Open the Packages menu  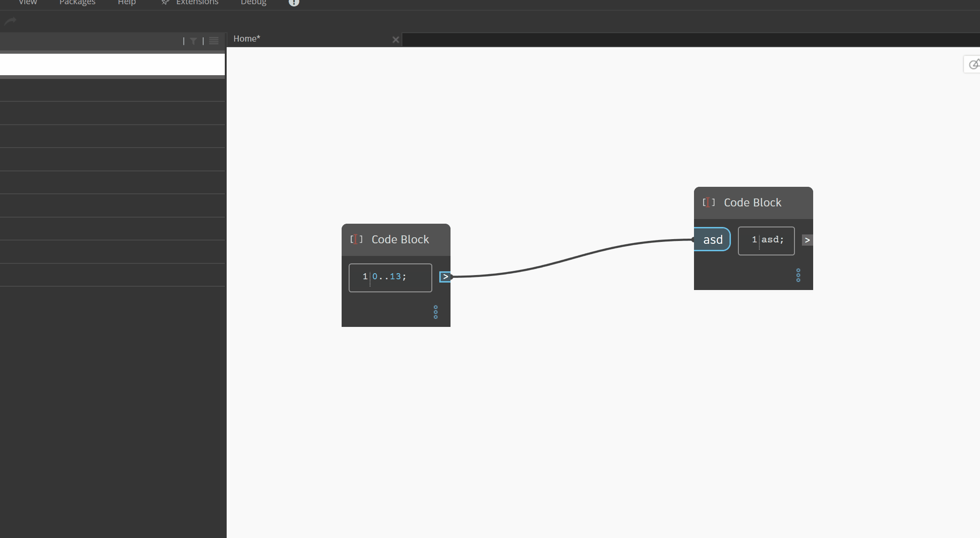(x=77, y=2)
